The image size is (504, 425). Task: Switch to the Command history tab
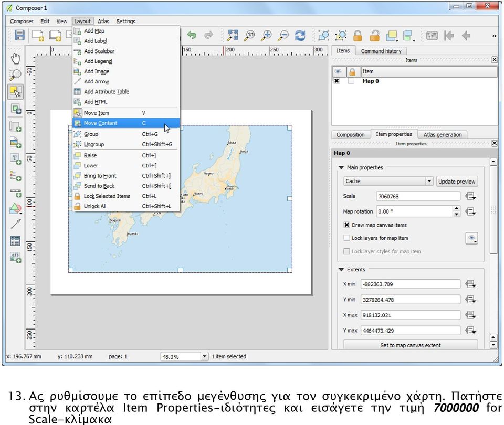coord(381,51)
